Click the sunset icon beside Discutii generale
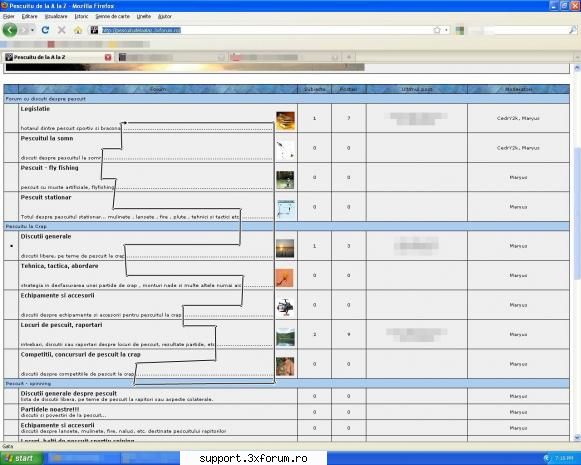 coord(285,248)
